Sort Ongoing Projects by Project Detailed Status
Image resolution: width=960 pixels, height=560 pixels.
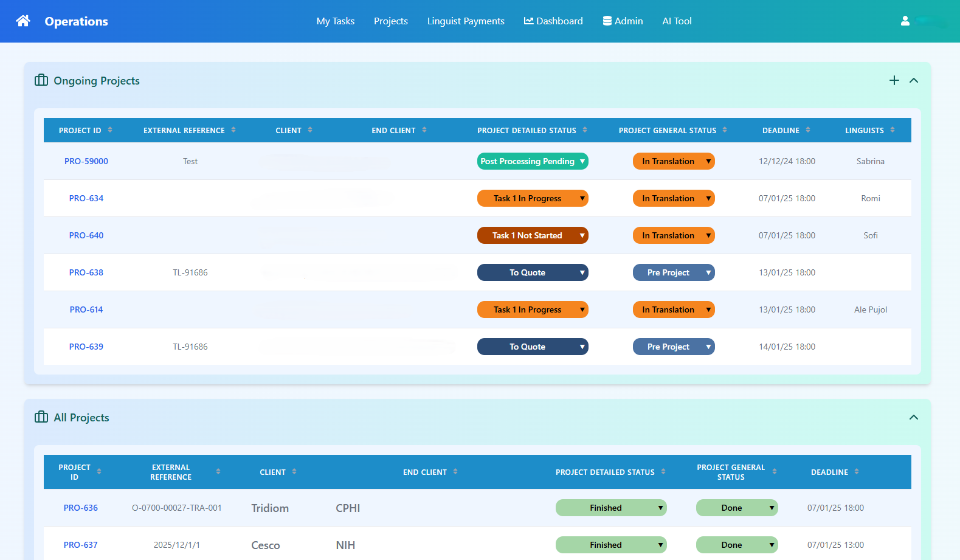point(585,130)
